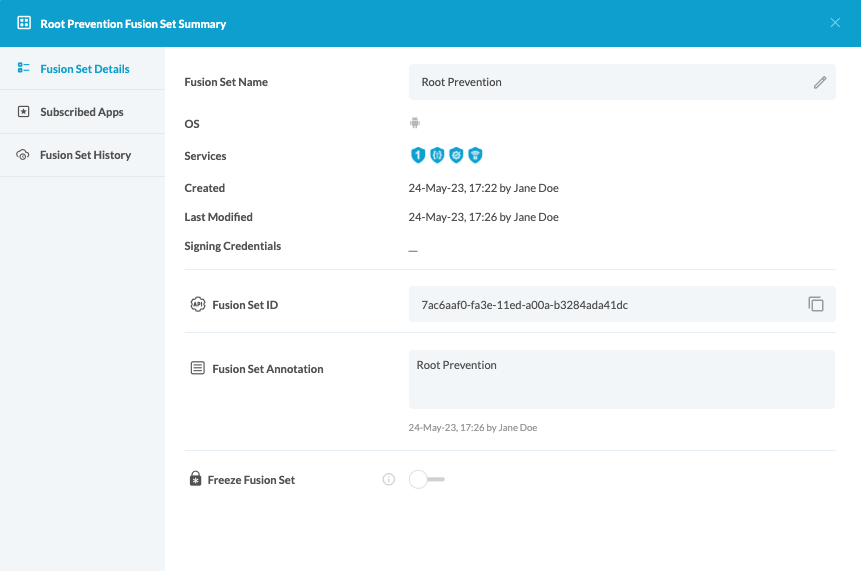The image size is (861, 571).
Task: Click the API icon beside Fusion Set ID
Action: pyautogui.click(x=198, y=304)
